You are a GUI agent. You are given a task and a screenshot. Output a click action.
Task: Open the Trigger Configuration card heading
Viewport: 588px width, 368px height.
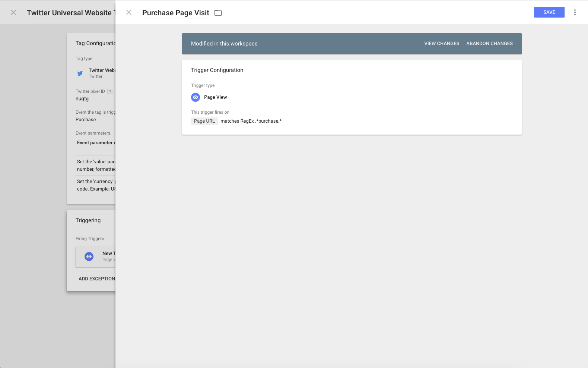[x=217, y=70]
